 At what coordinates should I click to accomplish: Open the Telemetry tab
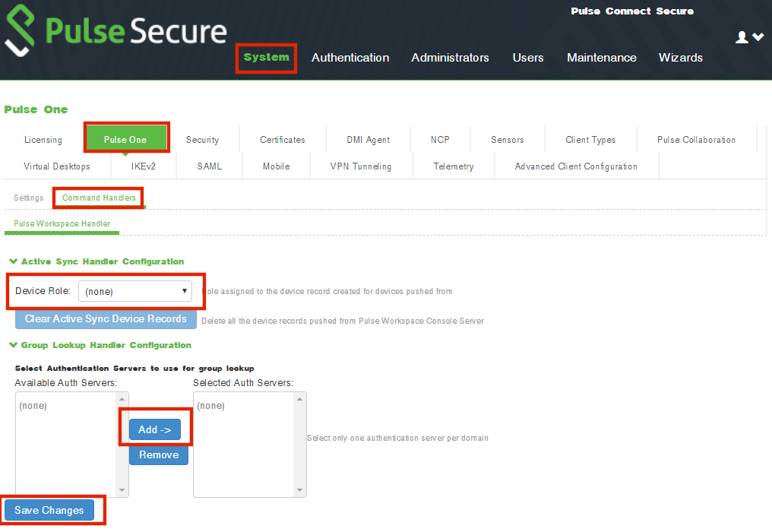[454, 166]
